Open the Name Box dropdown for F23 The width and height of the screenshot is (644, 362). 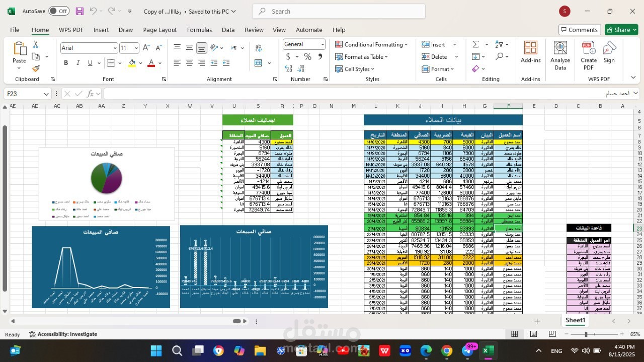point(46,94)
